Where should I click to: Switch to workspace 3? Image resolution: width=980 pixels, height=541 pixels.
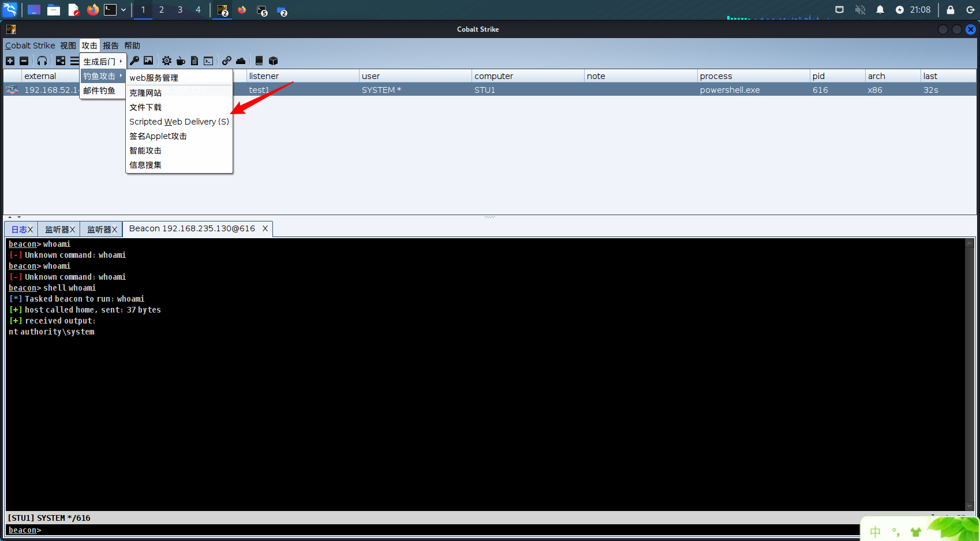click(x=180, y=10)
